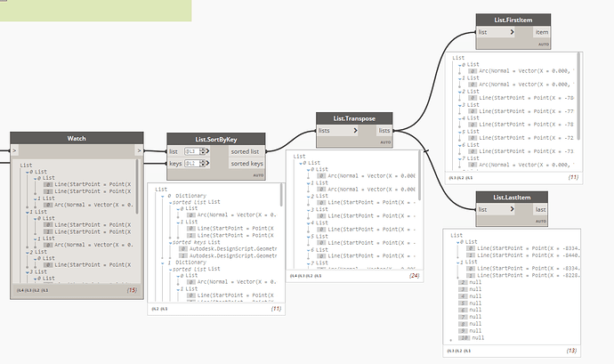Click the Watch node output port arrow
Image resolution: width=614 pixels, height=364 pixels.
tap(139, 150)
